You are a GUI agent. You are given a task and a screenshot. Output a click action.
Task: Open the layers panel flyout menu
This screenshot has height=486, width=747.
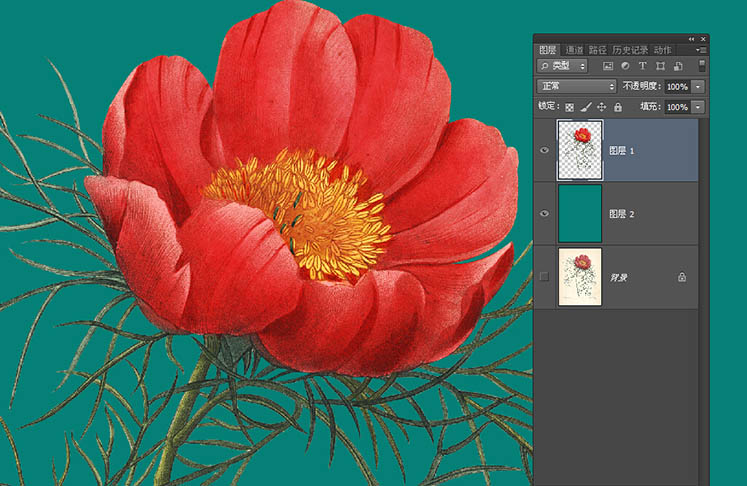(x=701, y=50)
